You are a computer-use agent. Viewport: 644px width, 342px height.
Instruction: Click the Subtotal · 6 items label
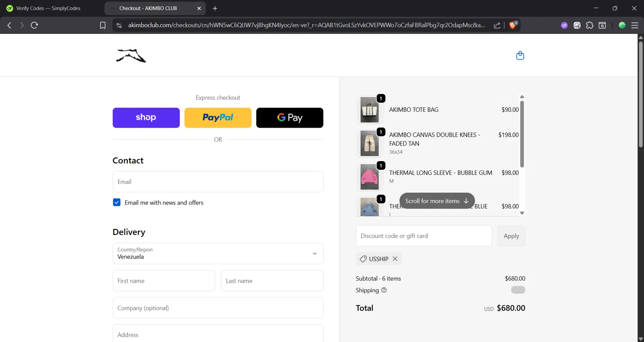[378, 278]
